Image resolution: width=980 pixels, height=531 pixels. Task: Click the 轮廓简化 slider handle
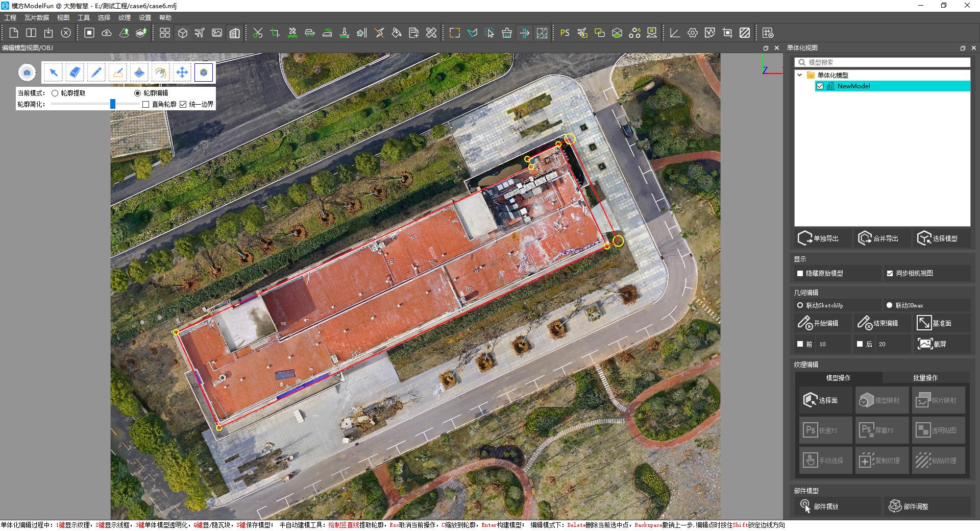point(113,104)
